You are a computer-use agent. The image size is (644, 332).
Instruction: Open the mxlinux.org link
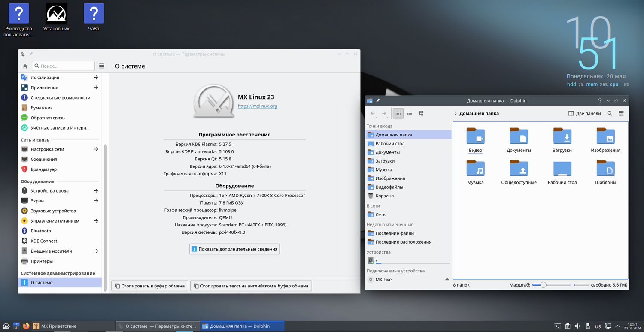258,106
